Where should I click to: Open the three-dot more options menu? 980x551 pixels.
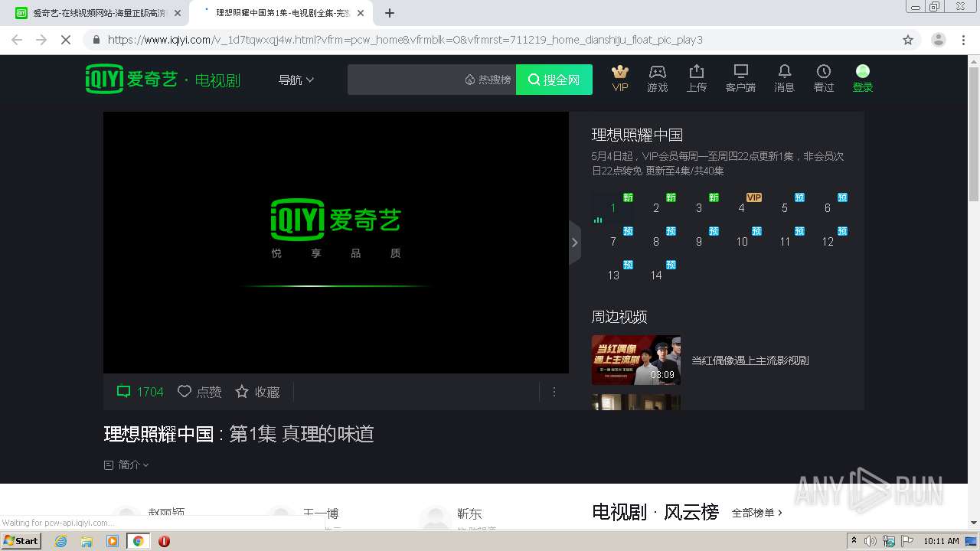click(x=554, y=392)
